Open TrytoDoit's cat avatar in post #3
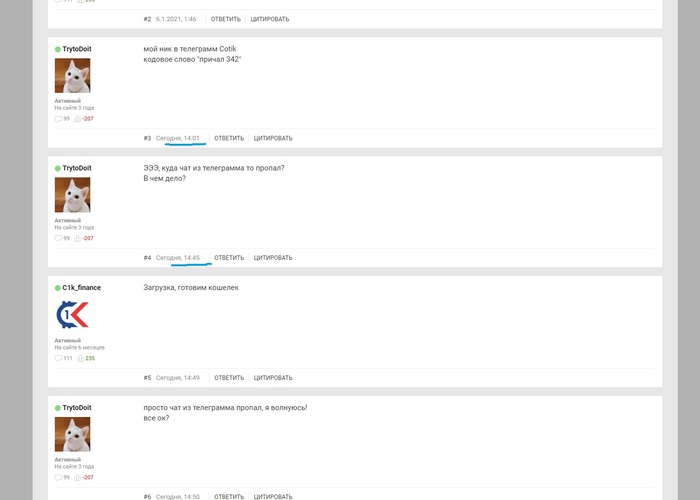700x500 pixels. pos(72,75)
